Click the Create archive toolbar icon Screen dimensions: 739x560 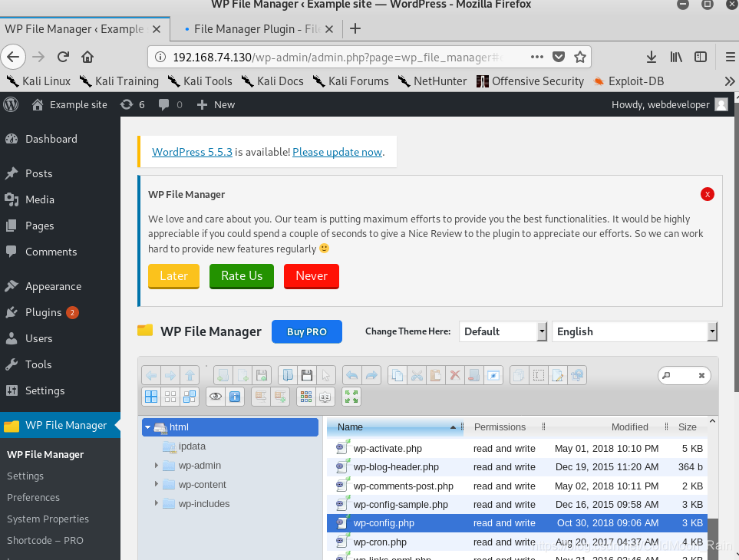[280, 397]
